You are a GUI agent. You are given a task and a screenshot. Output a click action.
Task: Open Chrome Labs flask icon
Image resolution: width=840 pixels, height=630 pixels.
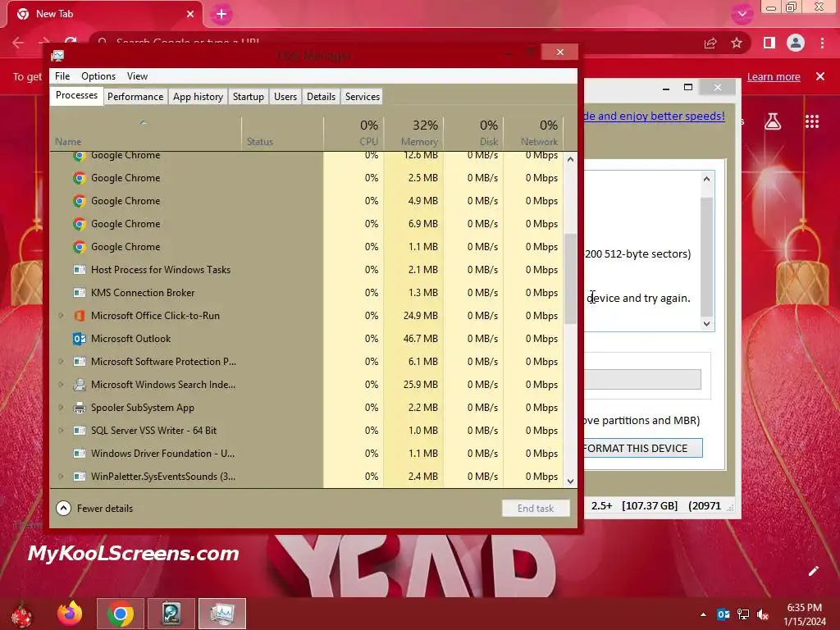click(x=773, y=121)
